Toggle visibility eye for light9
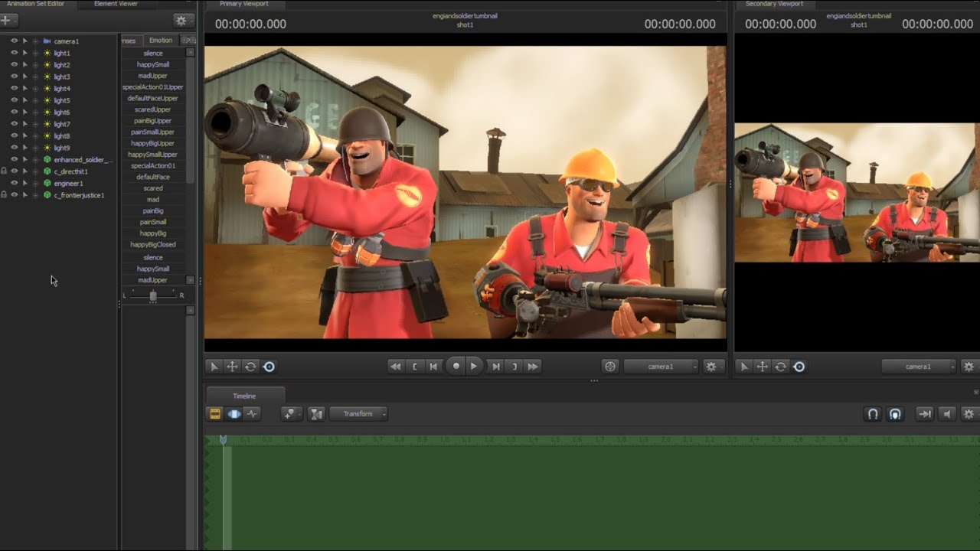Image resolution: width=980 pixels, height=551 pixels. (x=14, y=148)
